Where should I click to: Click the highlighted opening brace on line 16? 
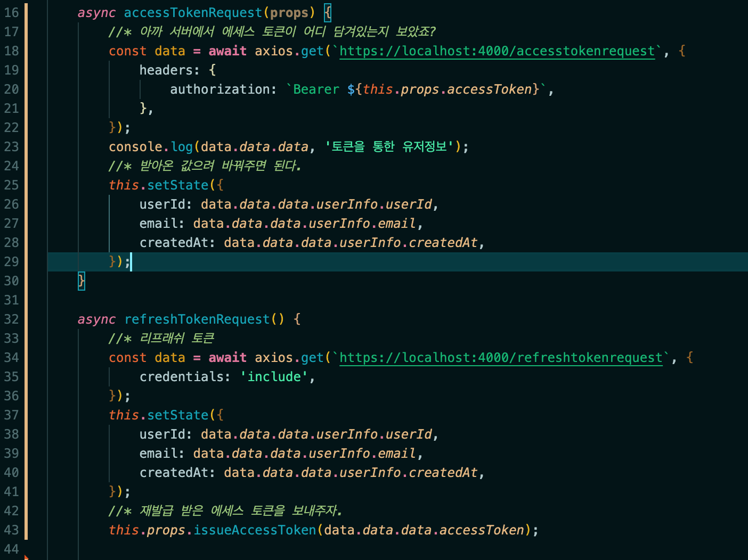(x=328, y=13)
